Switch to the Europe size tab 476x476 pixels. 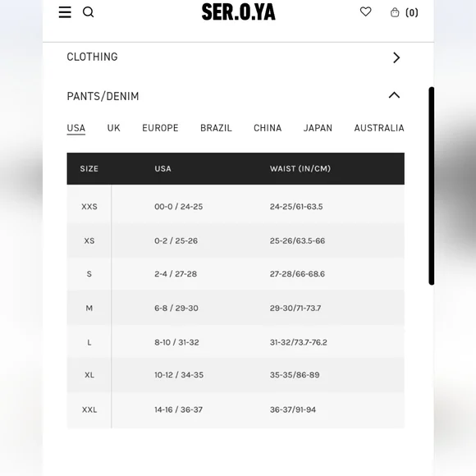pyautogui.click(x=160, y=128)
